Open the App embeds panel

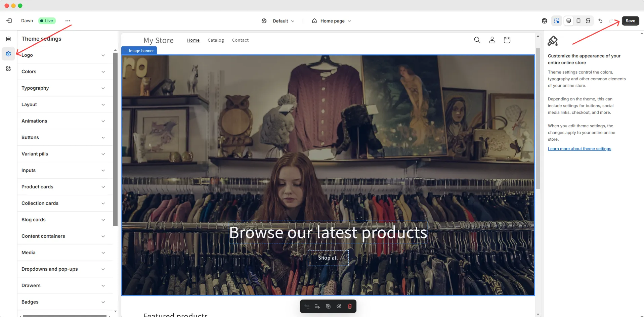click(8, 69)
